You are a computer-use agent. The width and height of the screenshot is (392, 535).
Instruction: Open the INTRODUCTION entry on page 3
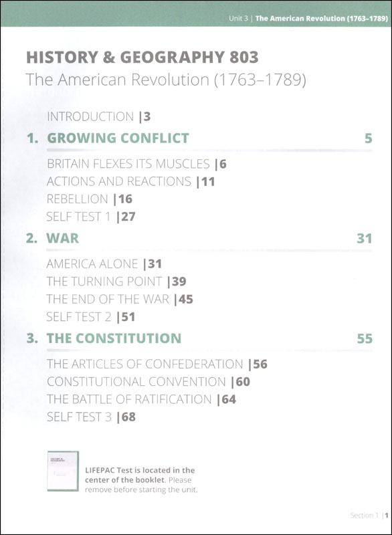[99, 116]
